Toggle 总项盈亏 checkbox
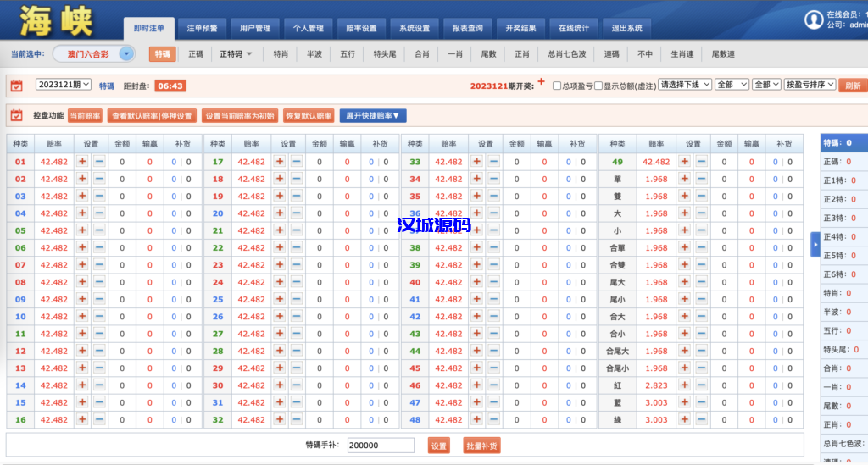The height and width of the screenshot is (465, 868). click(x=557, y=86)
